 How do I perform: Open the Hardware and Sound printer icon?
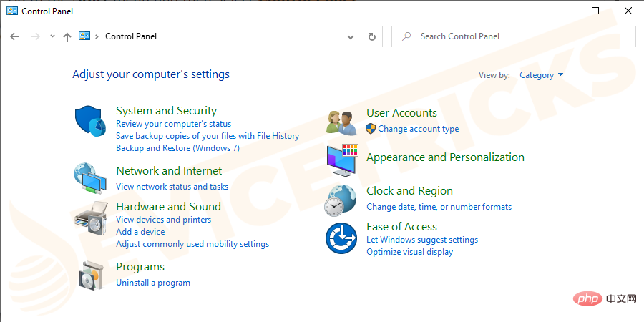(x=91, y=218)
